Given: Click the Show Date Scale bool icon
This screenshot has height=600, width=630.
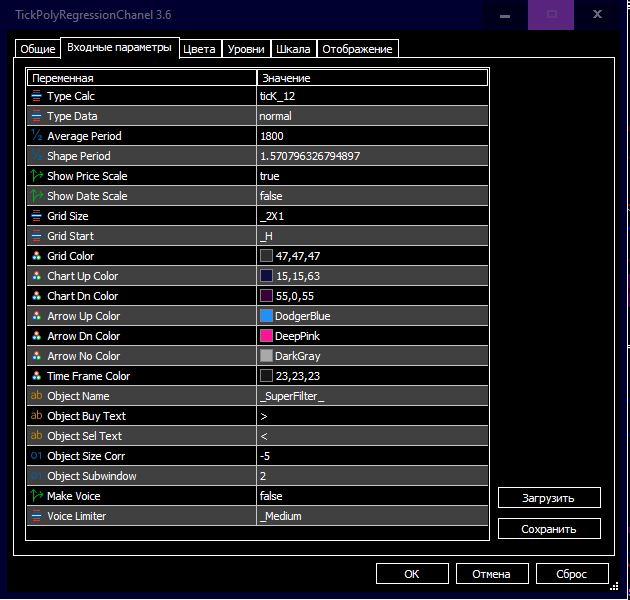Looking at the screenshot, I should tap(37, 196).
